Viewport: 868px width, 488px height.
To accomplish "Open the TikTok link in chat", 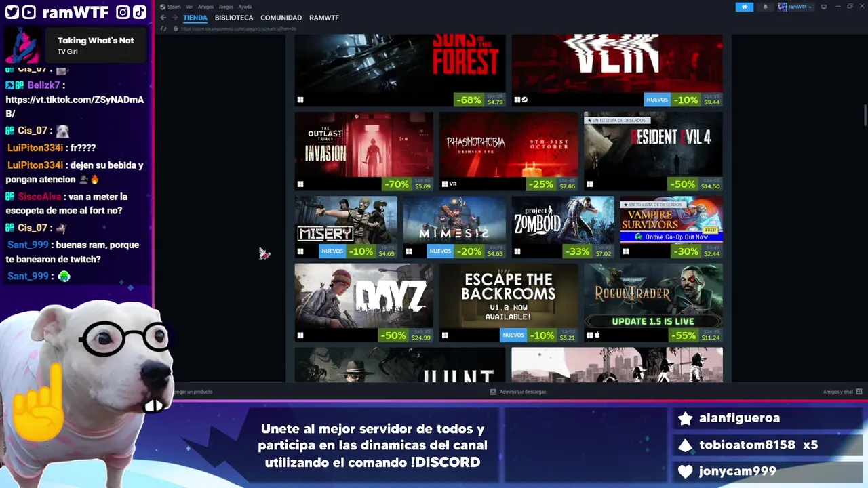I will [x=75, y=106].
